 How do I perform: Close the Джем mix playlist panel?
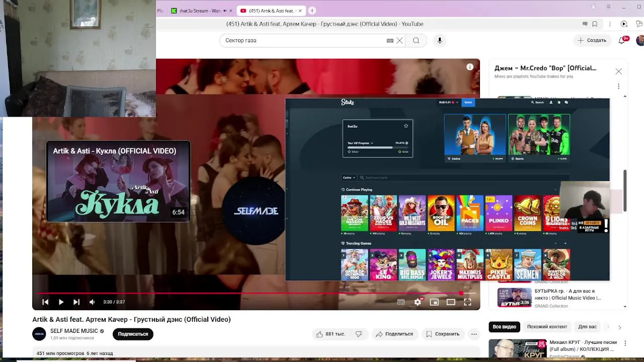(619, 71)
